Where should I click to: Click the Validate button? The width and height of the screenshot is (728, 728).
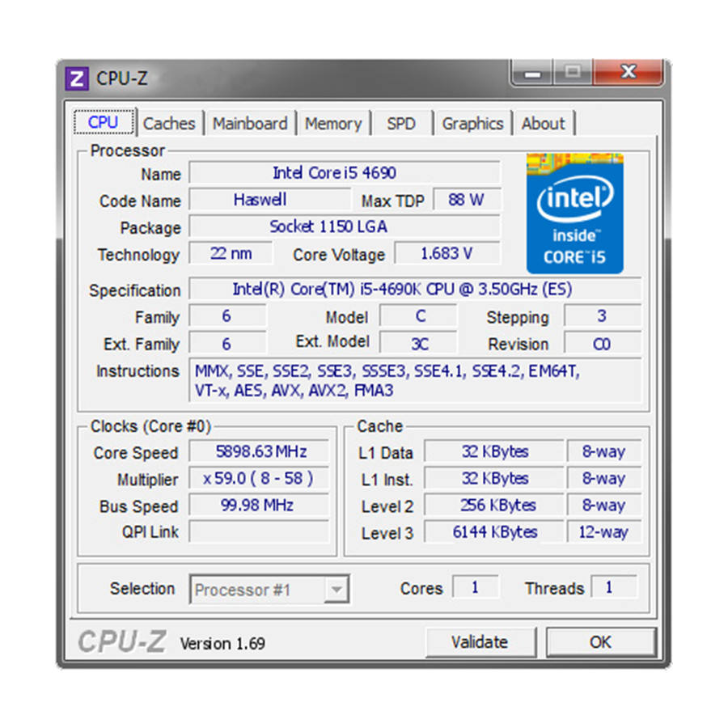pyautogui.click(x=480, y=642)
